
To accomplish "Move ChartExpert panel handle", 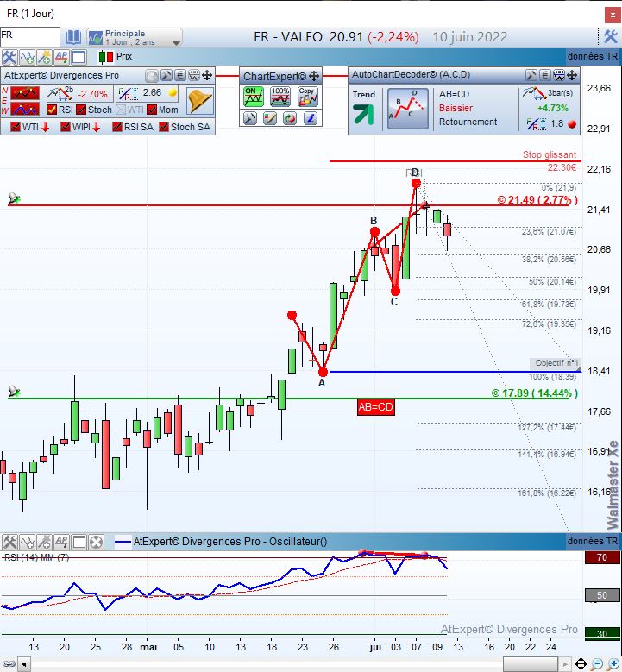I will 314,77.
